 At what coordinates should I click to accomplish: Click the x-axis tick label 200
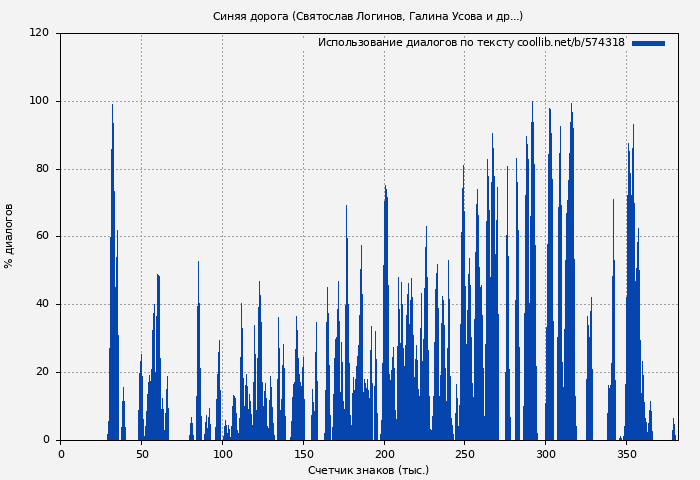click(x=384, y=454)
